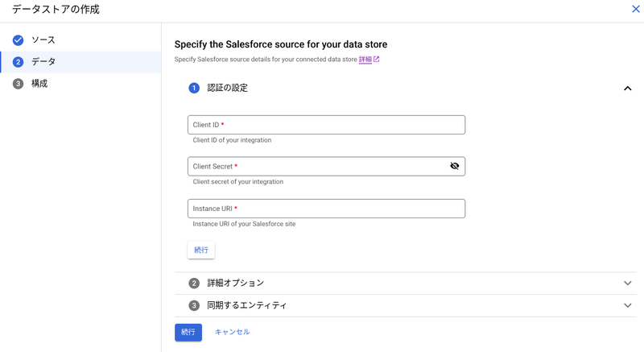The height and width of the screenshot is (352, 644).
Task: Click the blue checkmark icon beside ソース
Action: point(18,39)
